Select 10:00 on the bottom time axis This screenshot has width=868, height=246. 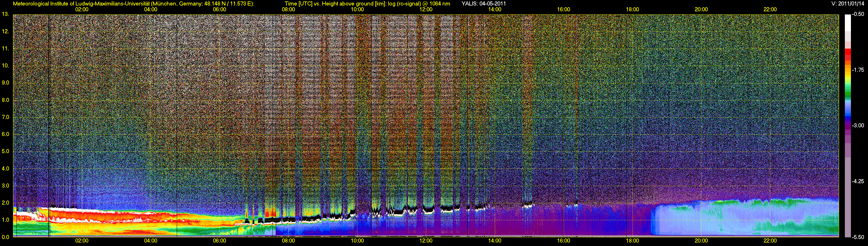[x=357, y=241]
